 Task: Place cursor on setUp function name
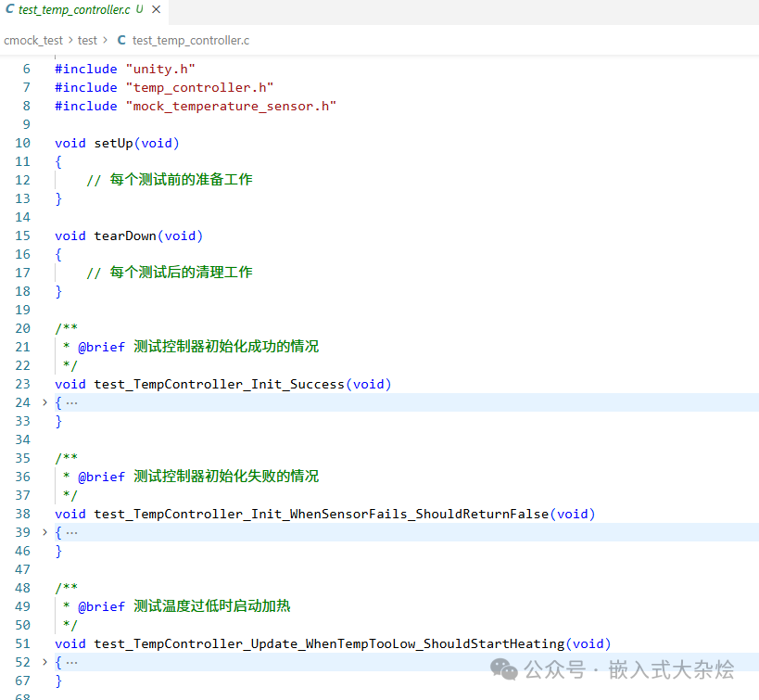(x=113, y=143)
